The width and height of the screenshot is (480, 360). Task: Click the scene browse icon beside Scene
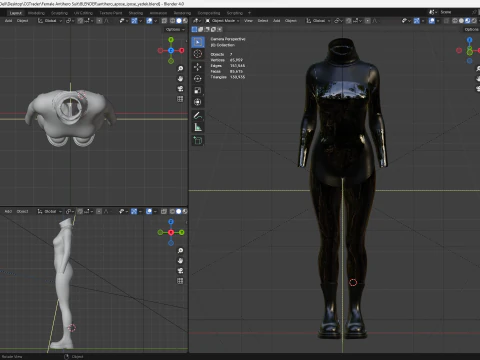click(x=432, y=12)
